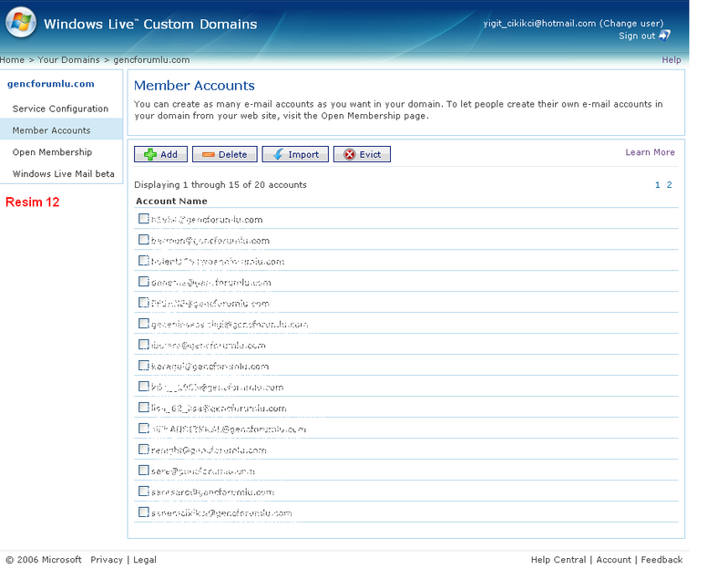Open the Privacy footer link
This screenshot has width=728, height=569.
(x=107, y=560)
